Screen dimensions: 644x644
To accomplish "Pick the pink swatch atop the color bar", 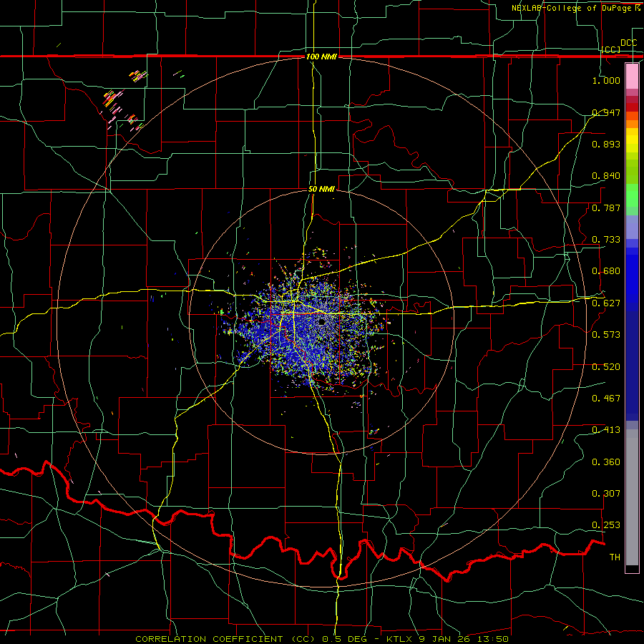I will (632, 76).
